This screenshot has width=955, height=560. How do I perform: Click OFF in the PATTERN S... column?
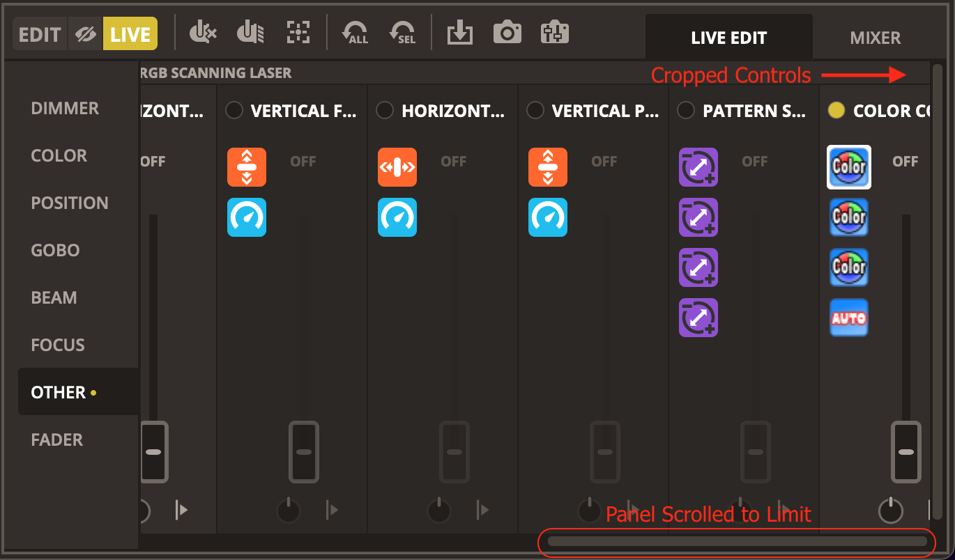tap(755, 162)
